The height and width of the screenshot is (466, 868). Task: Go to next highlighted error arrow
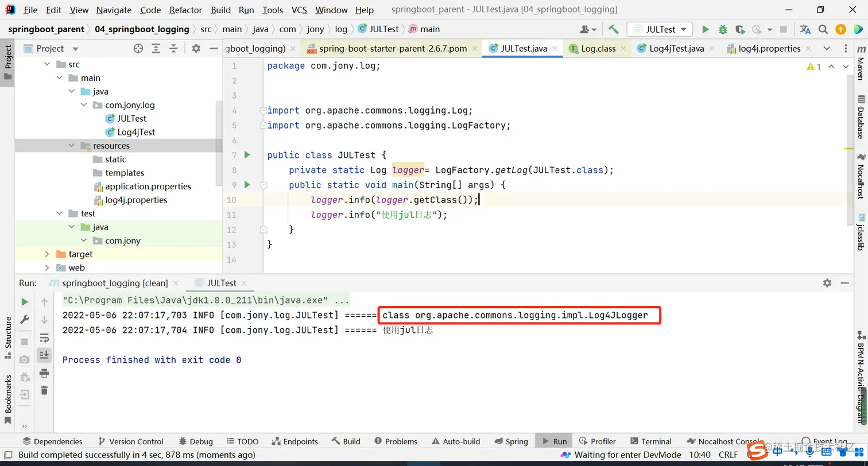click(846, 67)
